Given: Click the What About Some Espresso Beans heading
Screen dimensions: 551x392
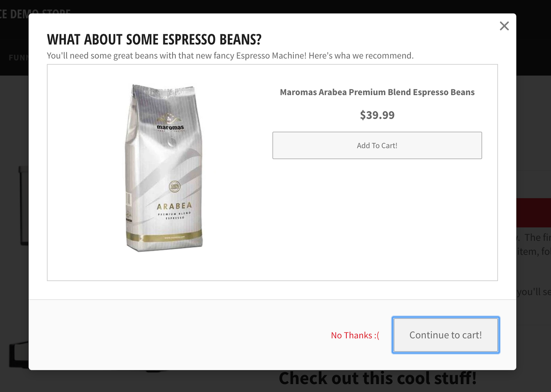Looking at the screenshot, I should click(x=154, y=40).
